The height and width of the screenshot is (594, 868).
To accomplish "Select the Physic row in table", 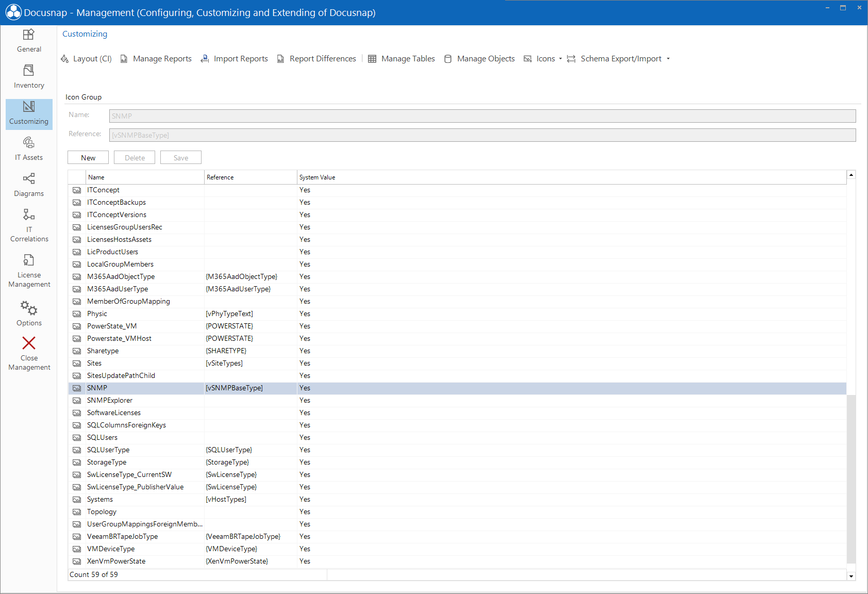I will tap(457, 314).
